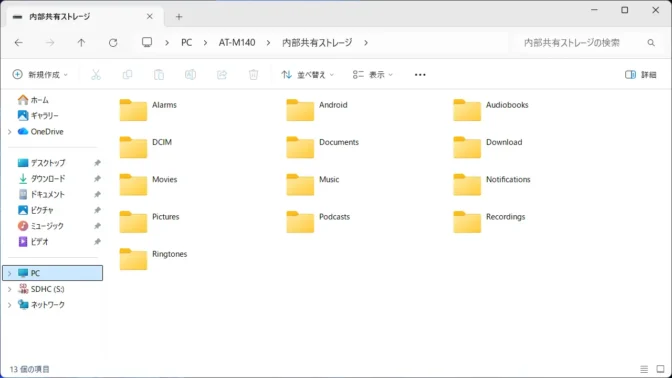The width and height of the screenshot is (672, 378).
Task: Open ミュージック quick access item
Action: pos(41,226)
